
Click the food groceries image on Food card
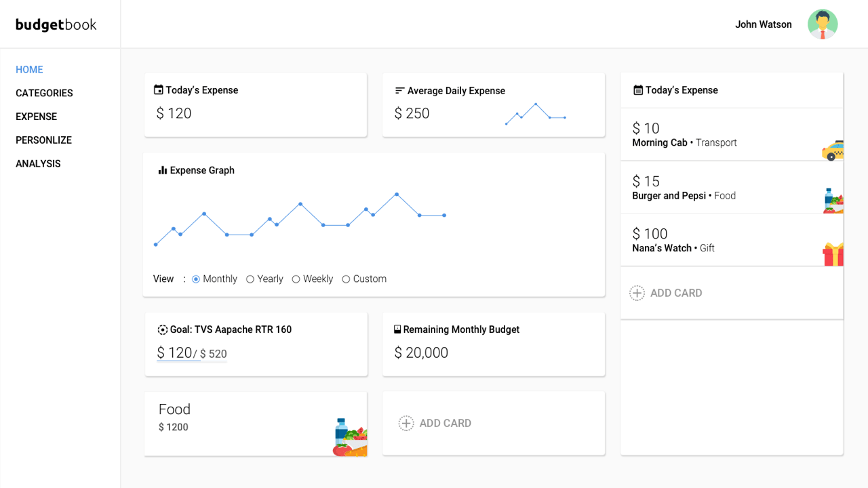(x=350, y=438)
